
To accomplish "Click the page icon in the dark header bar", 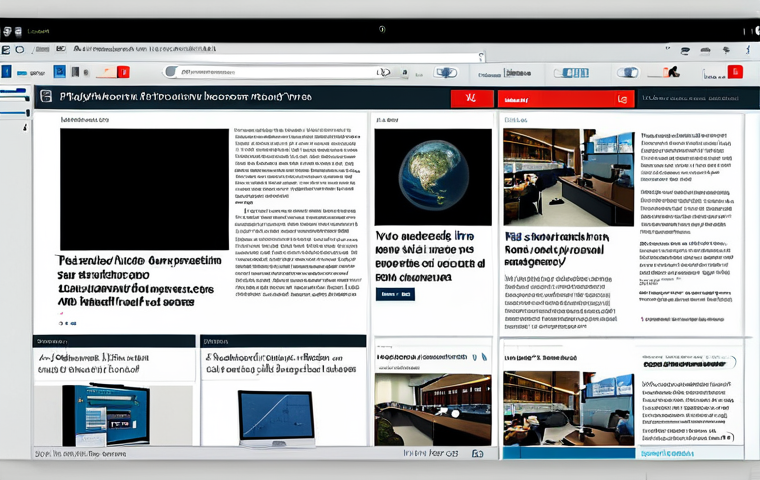I will coord(46,96).
